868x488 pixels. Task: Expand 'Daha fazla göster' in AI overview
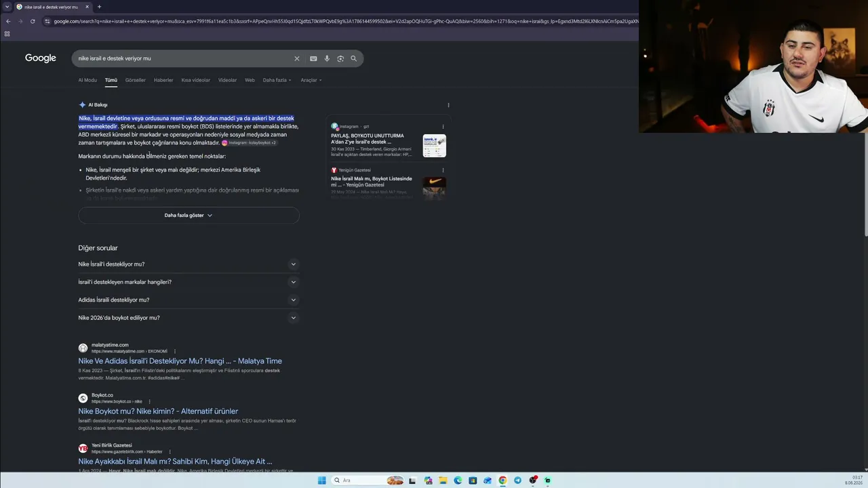click(x=189, y=216)
